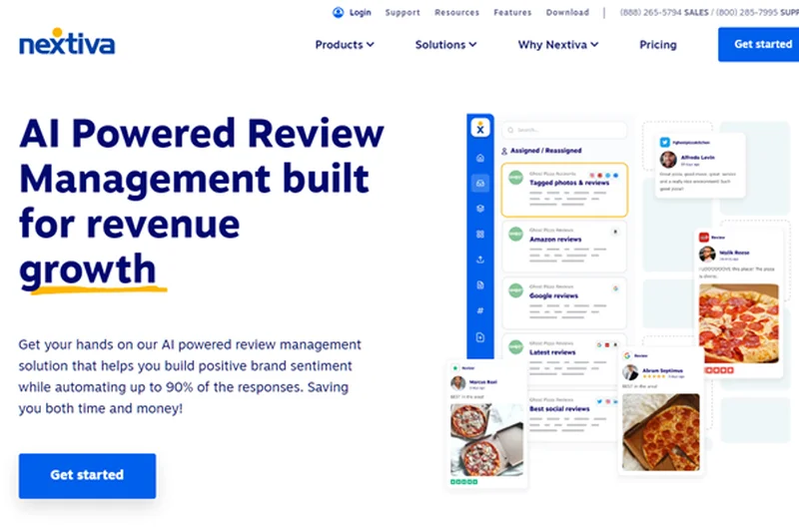This screenshot has width=799, height=532.
Task: Click the Search field in the mockup
Action: click(564, 130)
